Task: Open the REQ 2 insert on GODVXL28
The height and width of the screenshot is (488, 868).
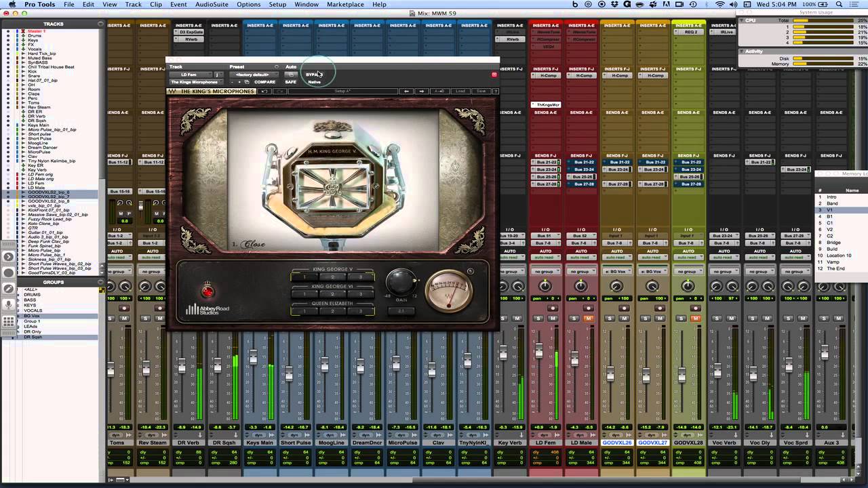Action: [x=688, y=32]
